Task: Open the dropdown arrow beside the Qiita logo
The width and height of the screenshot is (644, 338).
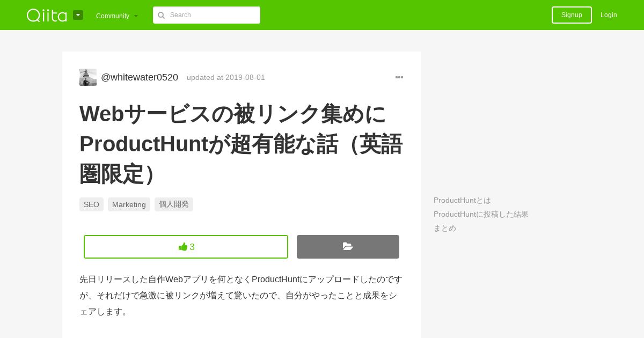Action: pos(78,15)
